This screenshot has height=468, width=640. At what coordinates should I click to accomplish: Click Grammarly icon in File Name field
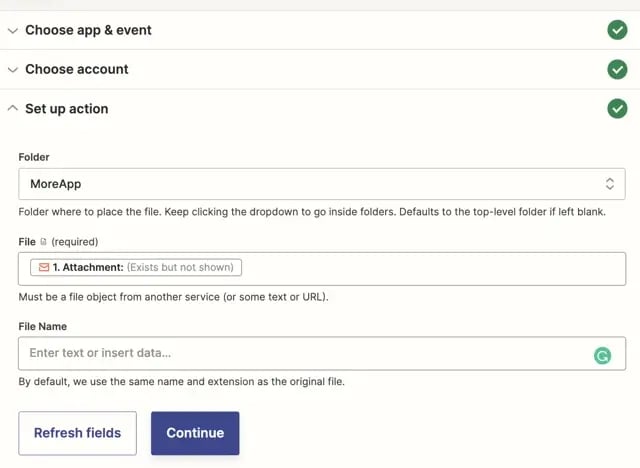point(602,354)
